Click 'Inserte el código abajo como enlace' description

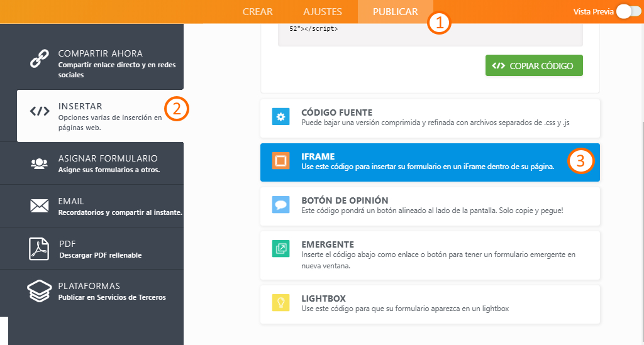click(438, 260)
